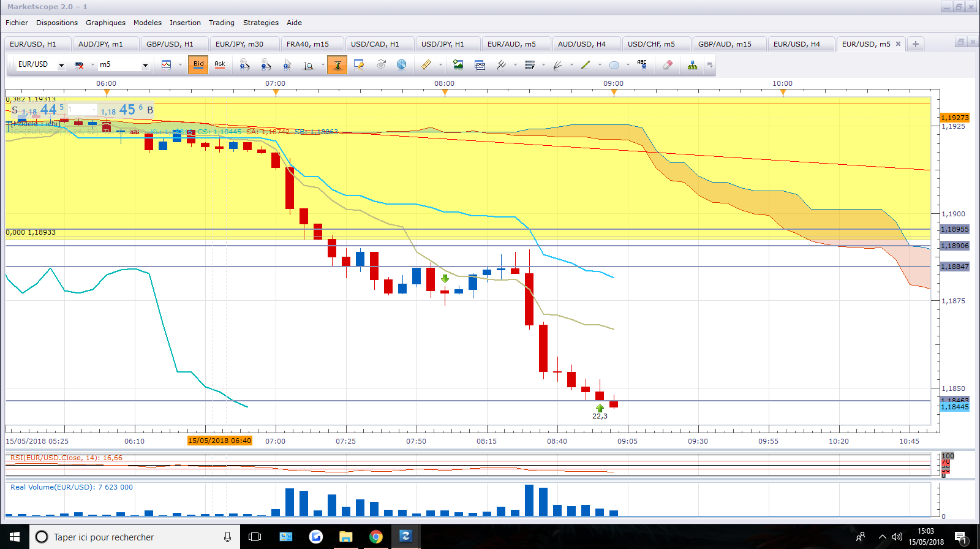Open the Windows Start menu
The width and height of the screenshot is (980, 549).
pos(14,537)
